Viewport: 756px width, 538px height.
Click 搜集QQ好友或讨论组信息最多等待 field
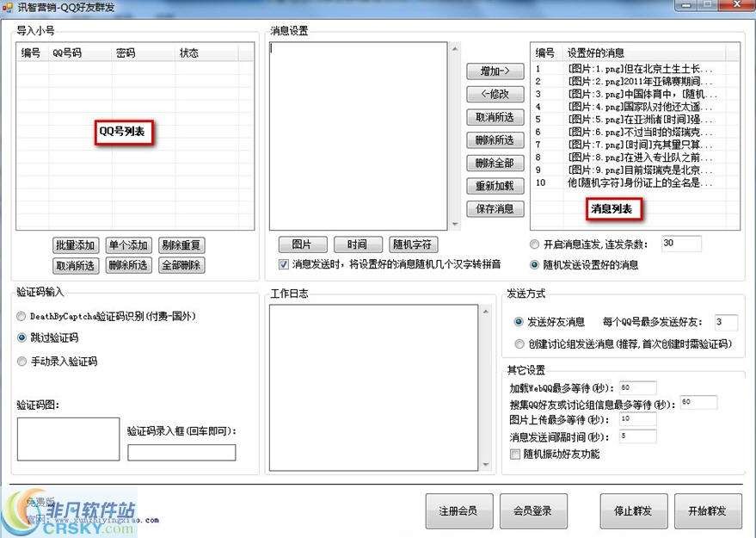[698, 402]
